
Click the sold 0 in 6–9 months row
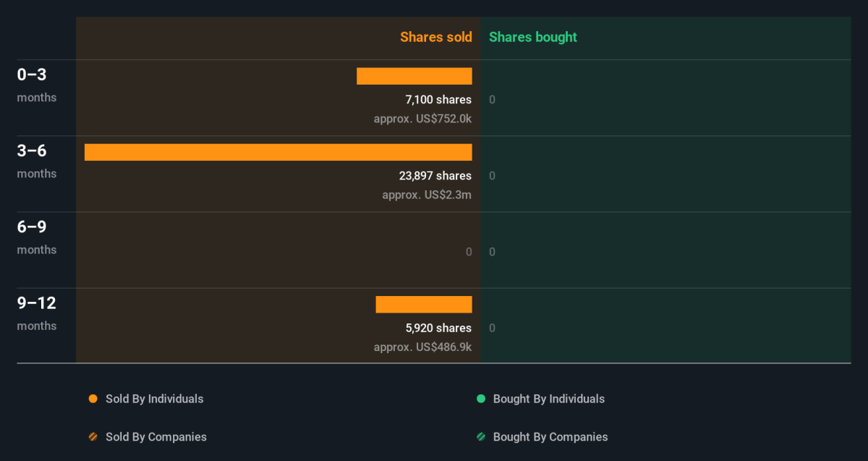469,252
